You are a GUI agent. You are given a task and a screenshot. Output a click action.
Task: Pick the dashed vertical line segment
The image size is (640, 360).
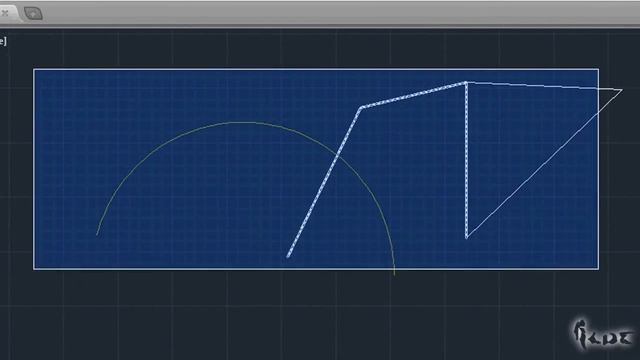(x=467, y=159)
